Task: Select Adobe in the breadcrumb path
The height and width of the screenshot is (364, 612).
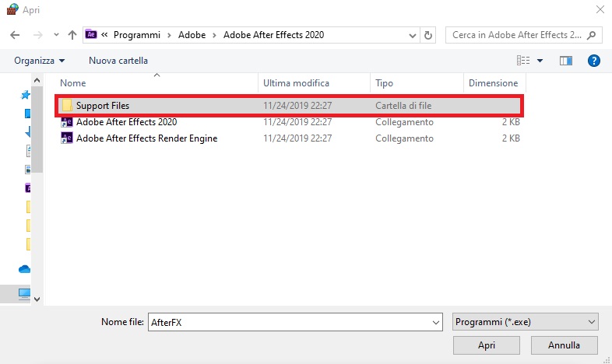Action: (x=192, y=35)
